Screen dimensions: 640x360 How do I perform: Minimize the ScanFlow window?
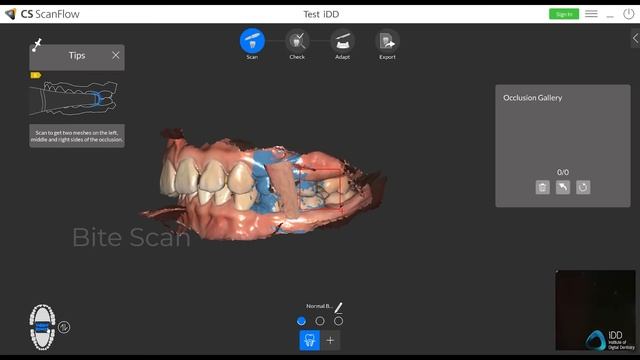click(610, 16)
